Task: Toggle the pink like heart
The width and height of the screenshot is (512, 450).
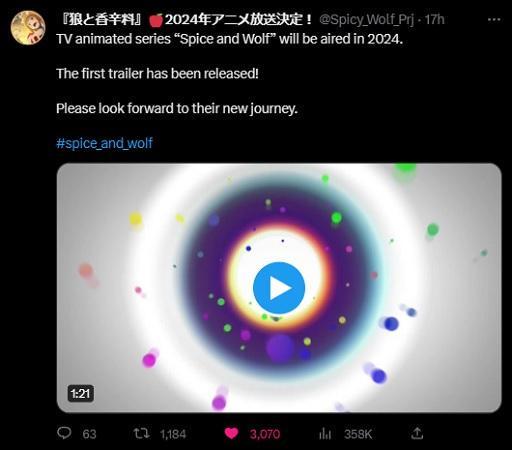Action: [x=231, y=433]
